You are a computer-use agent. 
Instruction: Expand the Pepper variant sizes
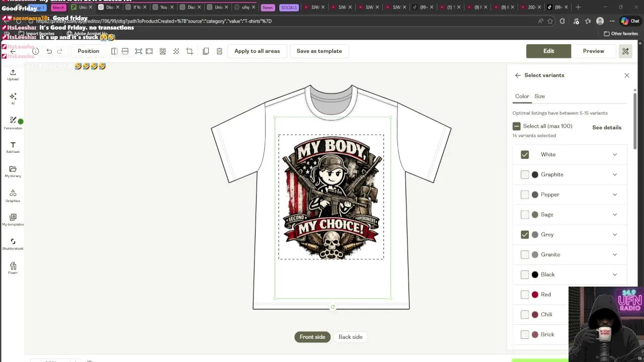pyautogui.click(x=615, y=195)
